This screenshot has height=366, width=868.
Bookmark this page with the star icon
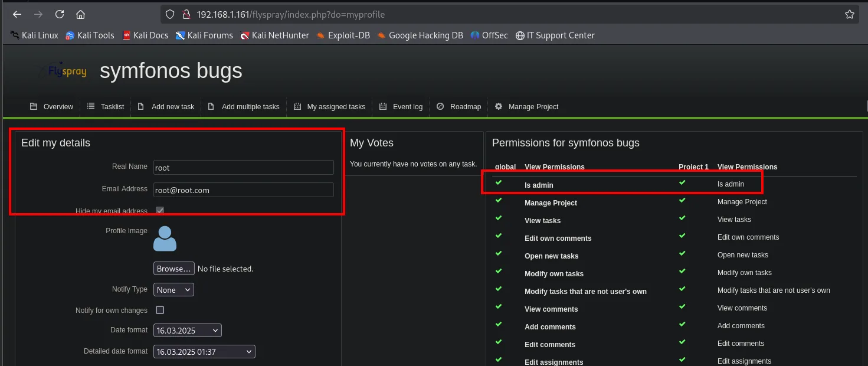pos(849,14)
